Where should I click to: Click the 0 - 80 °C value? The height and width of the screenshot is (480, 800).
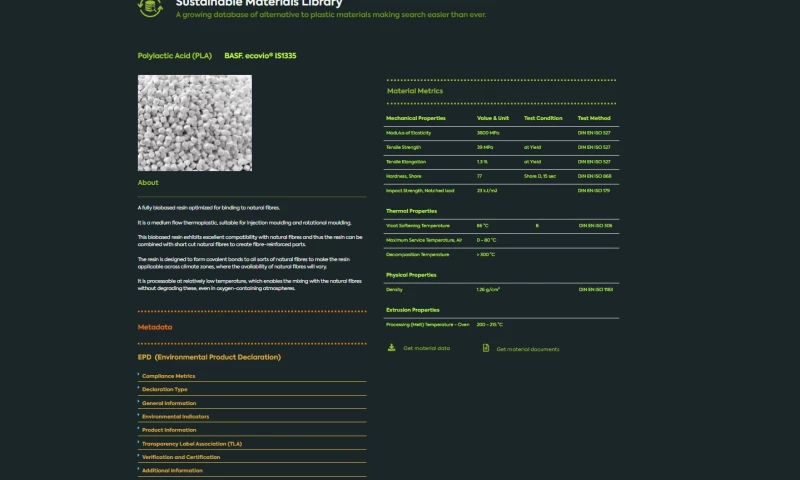click(x=486, y=240)
